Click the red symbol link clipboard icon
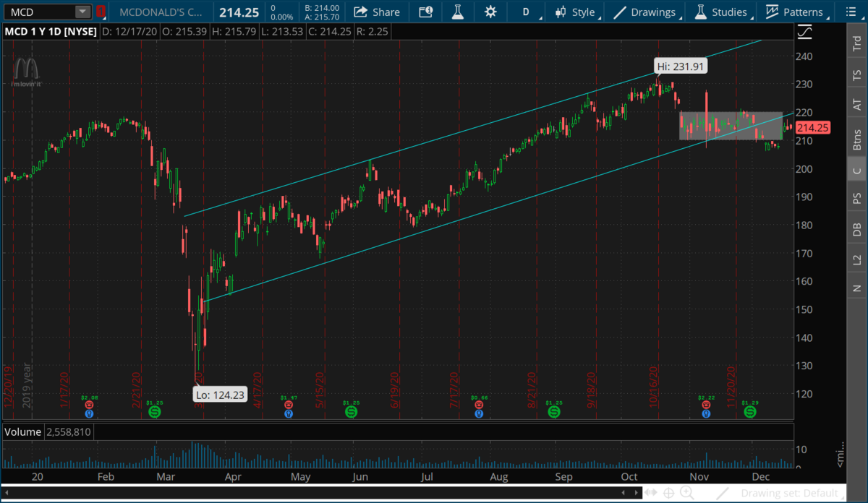 point(101,12)
